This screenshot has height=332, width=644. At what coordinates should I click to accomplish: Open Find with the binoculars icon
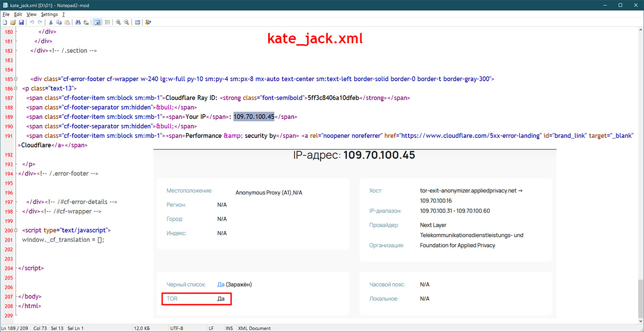pos(77,23)
